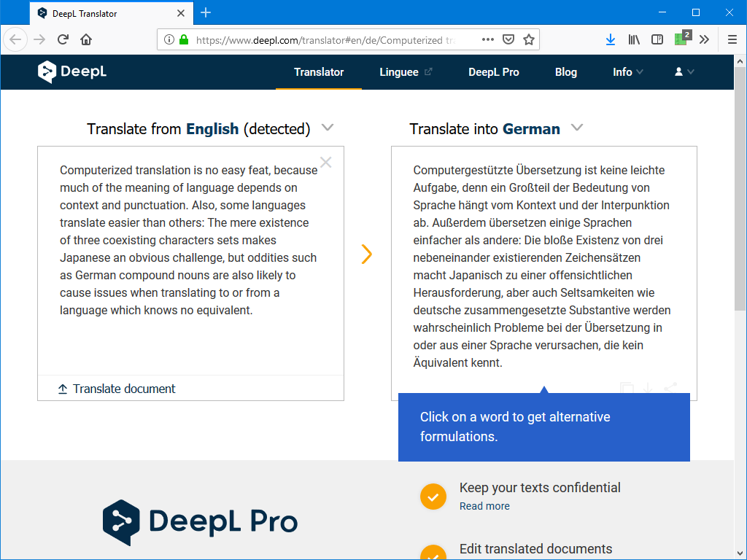Show more toolbar items via double chevron
Viewport: 747px width, 560px height.
(x=704, y=39)
